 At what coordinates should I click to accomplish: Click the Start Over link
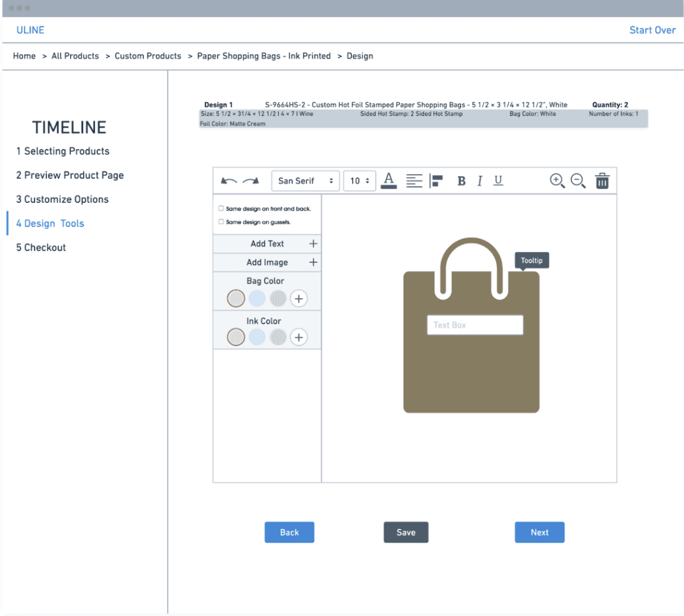(652, 30)
